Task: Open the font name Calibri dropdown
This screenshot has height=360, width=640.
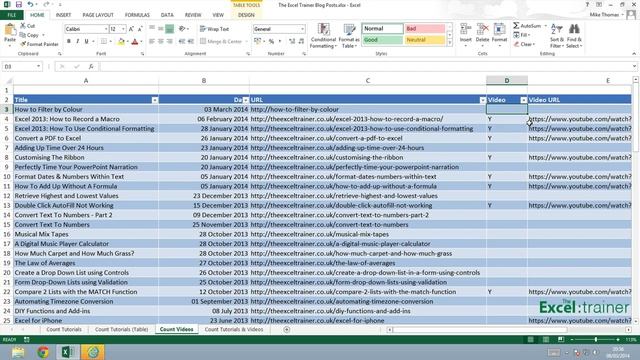Action: tap(106, 29)
